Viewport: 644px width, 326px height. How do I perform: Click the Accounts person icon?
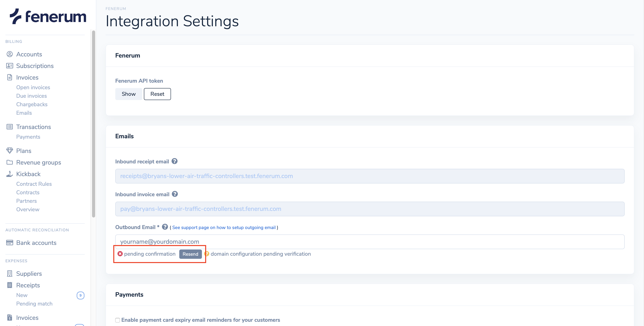pos(9,54)
